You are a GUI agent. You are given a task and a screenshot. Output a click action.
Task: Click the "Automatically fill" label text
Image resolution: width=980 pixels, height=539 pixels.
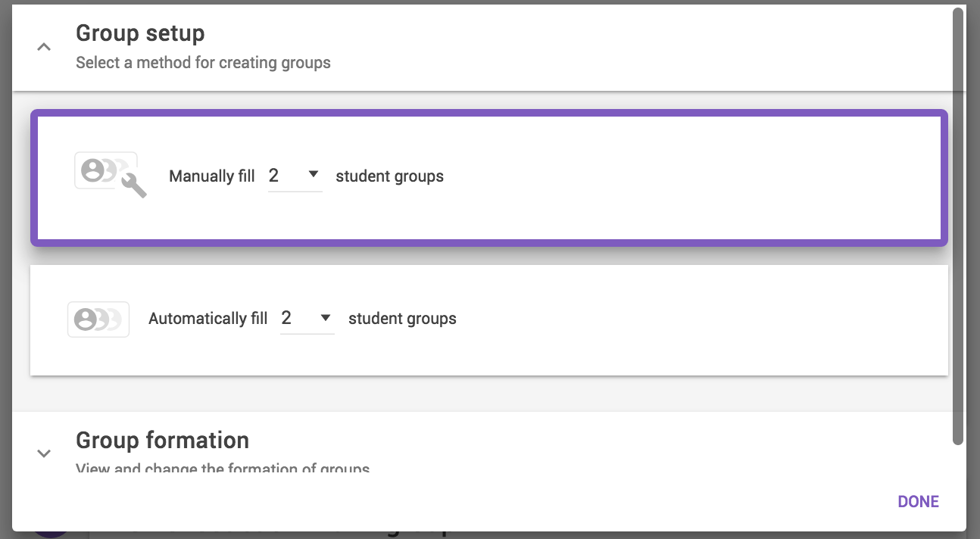[208, 319]
